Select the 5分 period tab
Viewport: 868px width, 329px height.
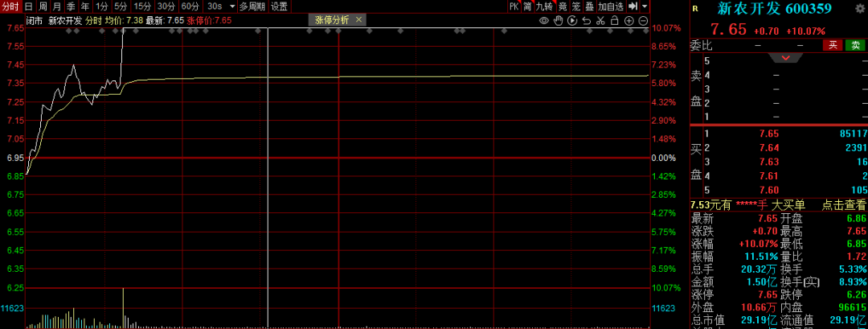tap(121, 6)
